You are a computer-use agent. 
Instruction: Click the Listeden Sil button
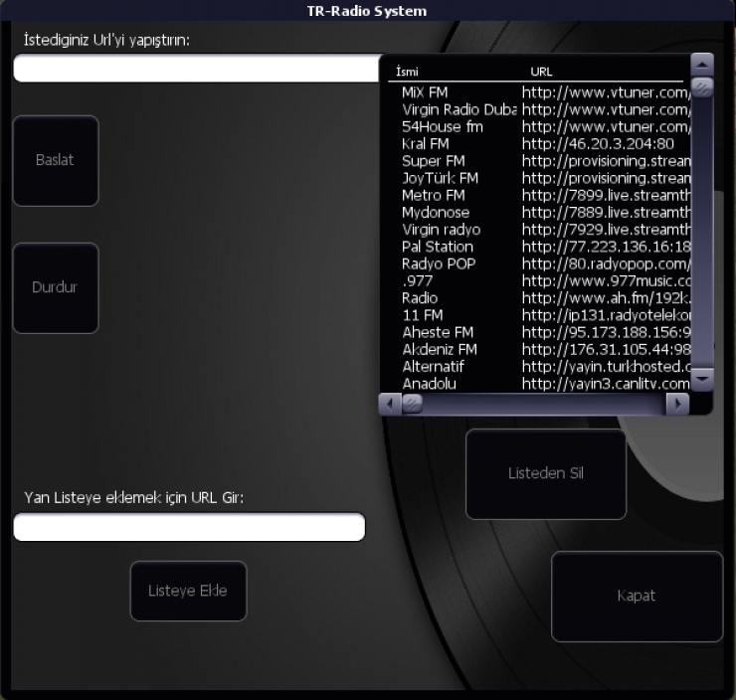click(x=545, y=473)
